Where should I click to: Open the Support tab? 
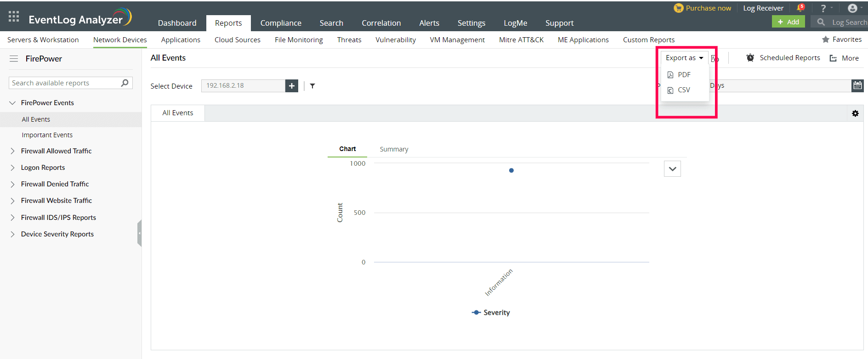[x=559, y=23]
